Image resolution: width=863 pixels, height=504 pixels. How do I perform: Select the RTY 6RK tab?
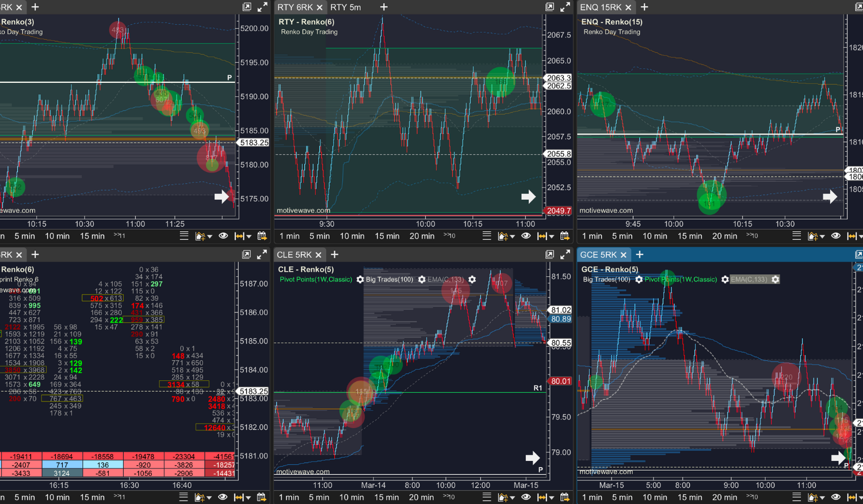tap(295, 7)
